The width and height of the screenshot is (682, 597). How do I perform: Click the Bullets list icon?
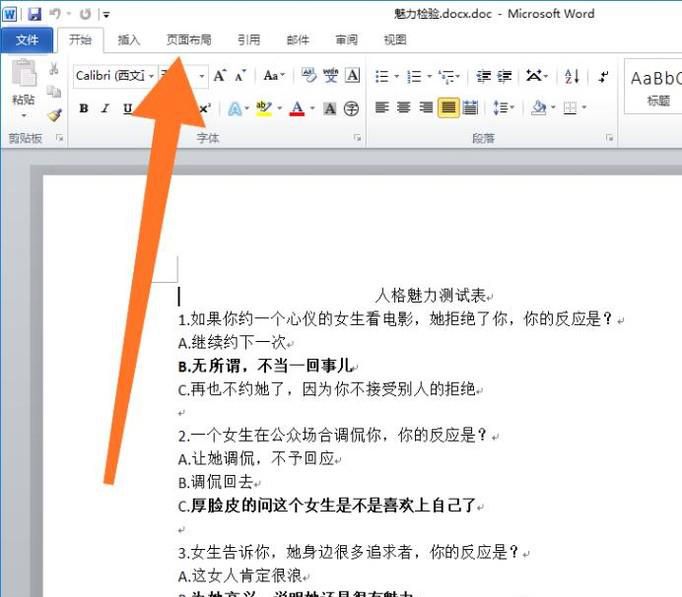click(382, 77)
